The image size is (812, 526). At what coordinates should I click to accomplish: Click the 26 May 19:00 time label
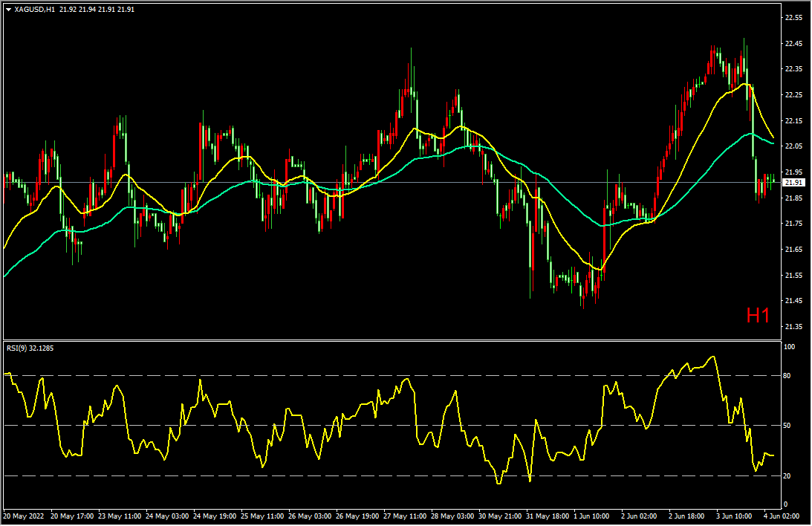pos(357,516)
